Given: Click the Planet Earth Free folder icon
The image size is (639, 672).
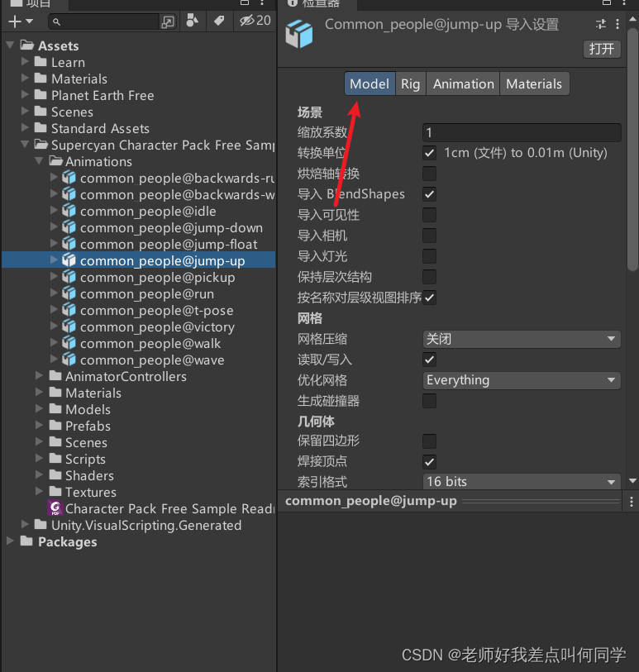Looking at the screenshot, I should tap(41, 95).
